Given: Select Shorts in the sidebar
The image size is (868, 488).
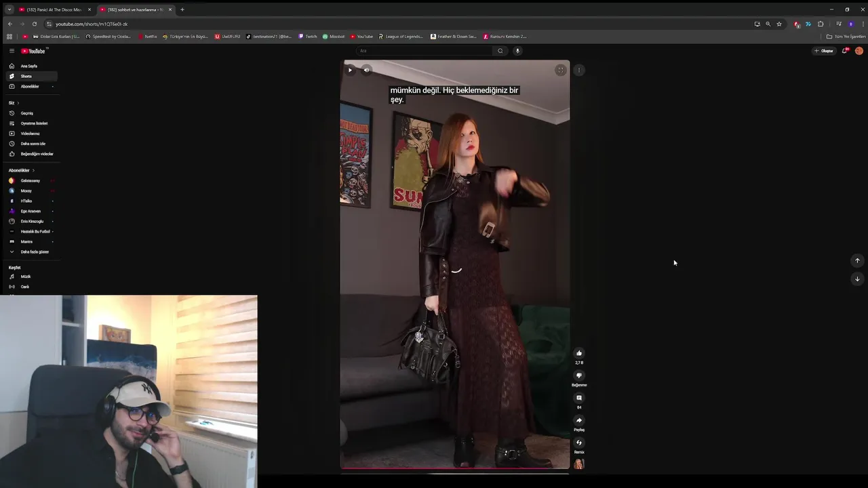Looking at the screenshot, I should pyautogui.click(x=32, y=76).
